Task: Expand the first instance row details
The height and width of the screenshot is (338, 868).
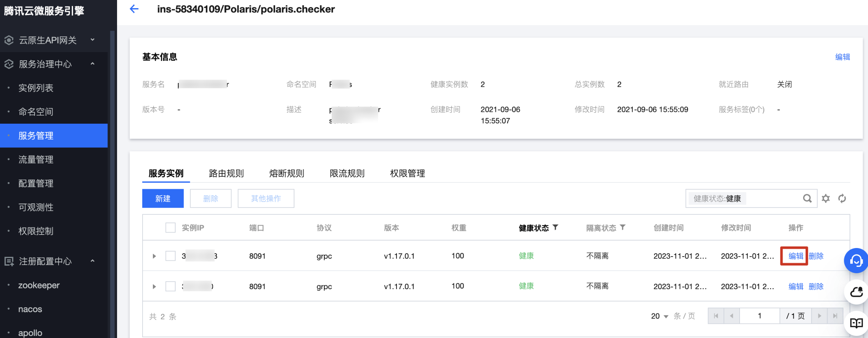Action: coord(154,256)
